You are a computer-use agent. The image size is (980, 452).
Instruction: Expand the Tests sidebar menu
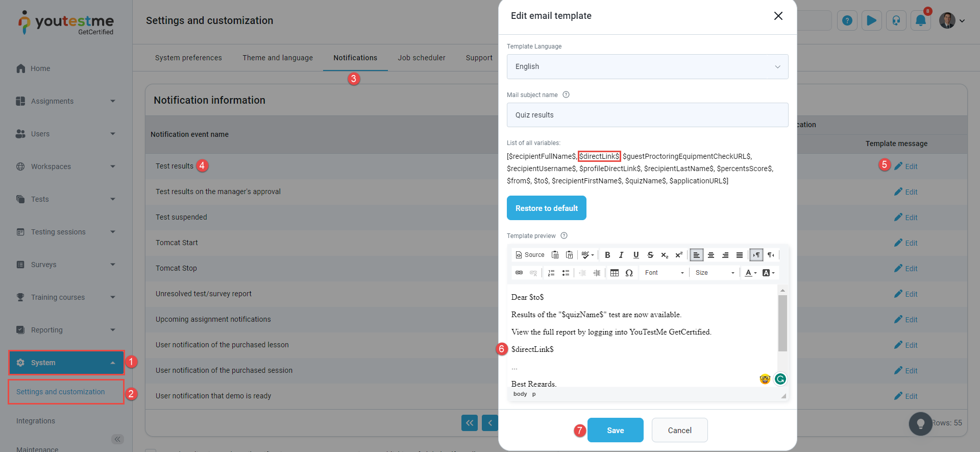click(66, 199)
